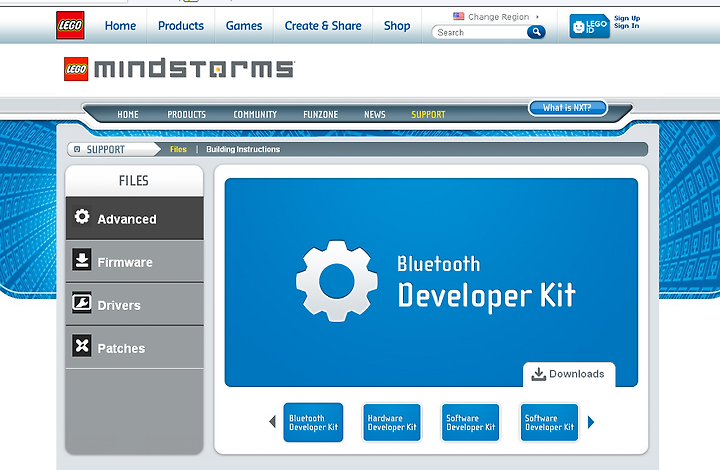720x470 pixels.
Task: Show previous kits with left arrow
Action: coord(272,421)
